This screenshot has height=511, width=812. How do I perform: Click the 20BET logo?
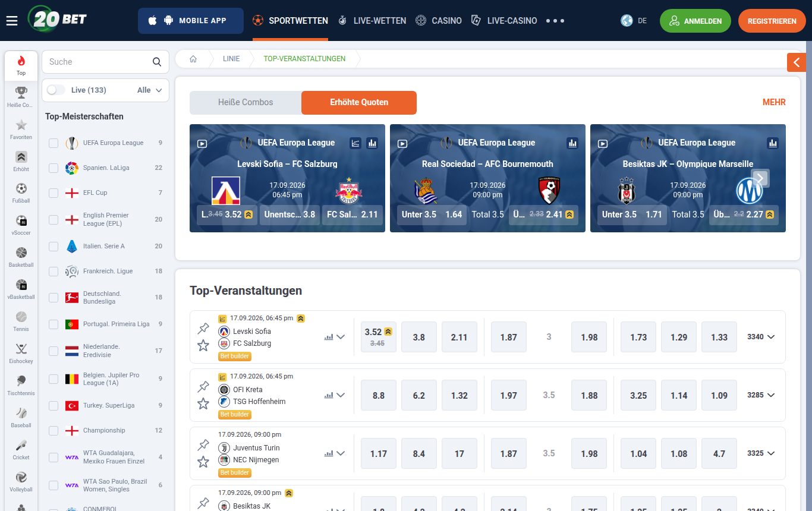(58, 19)
